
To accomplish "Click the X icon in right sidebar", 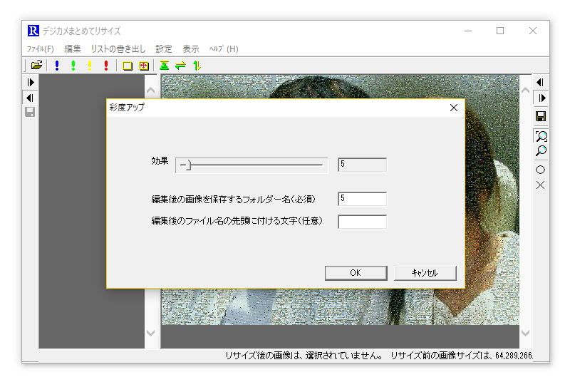I will (x=541, y=185).
